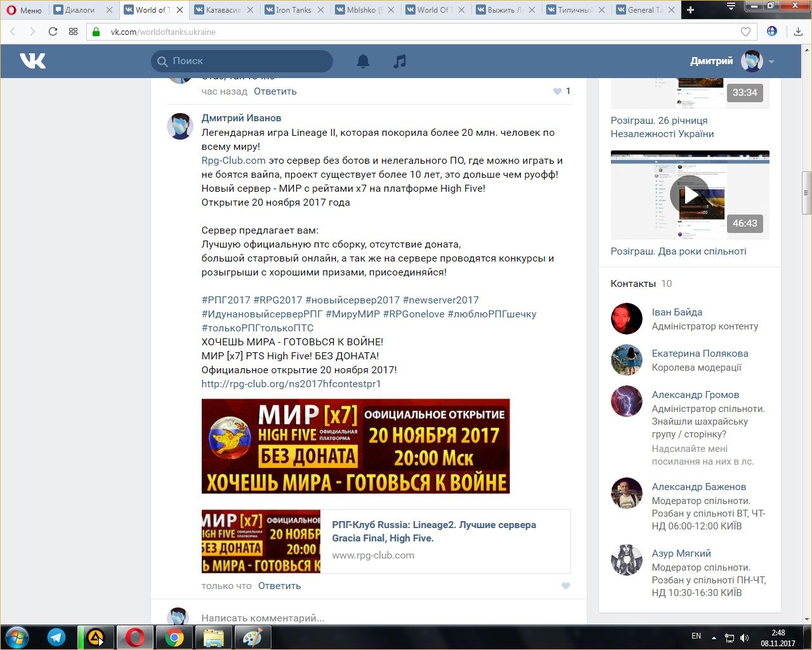
Task: Click the www.rpg-club.com preview link
Action: coord(373,555)
